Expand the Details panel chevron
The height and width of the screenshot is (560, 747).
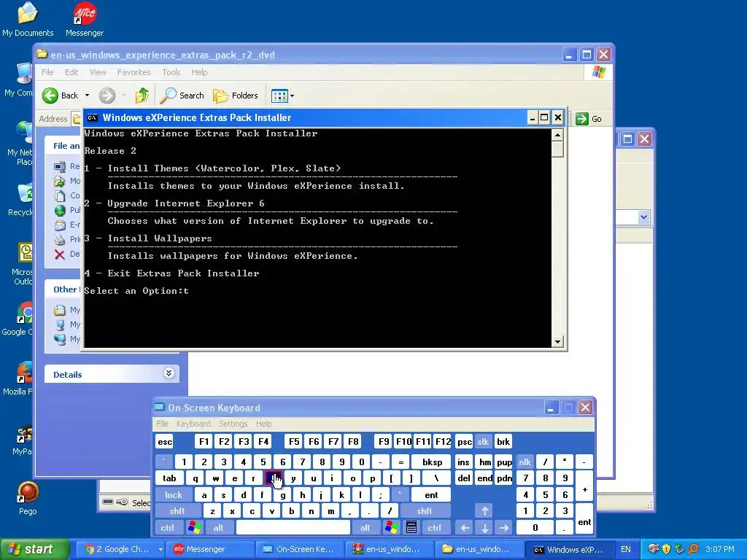click(169, 373)
